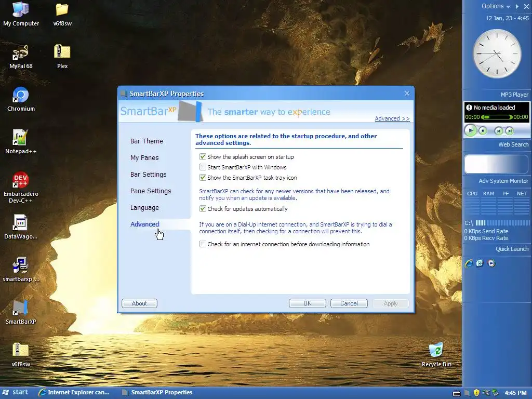
Task: Click Cancel in SmartBarXP Properties
Action: [349, 303]
